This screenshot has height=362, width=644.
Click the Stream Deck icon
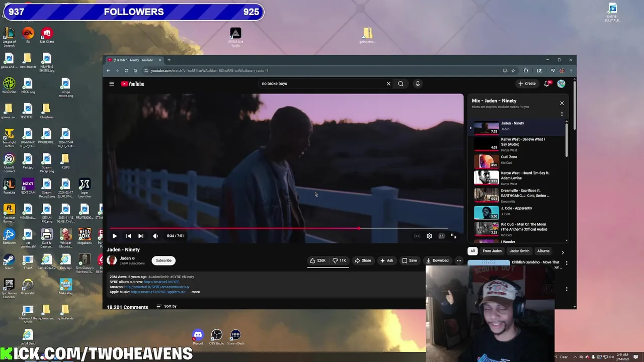(x=235, y=337)
